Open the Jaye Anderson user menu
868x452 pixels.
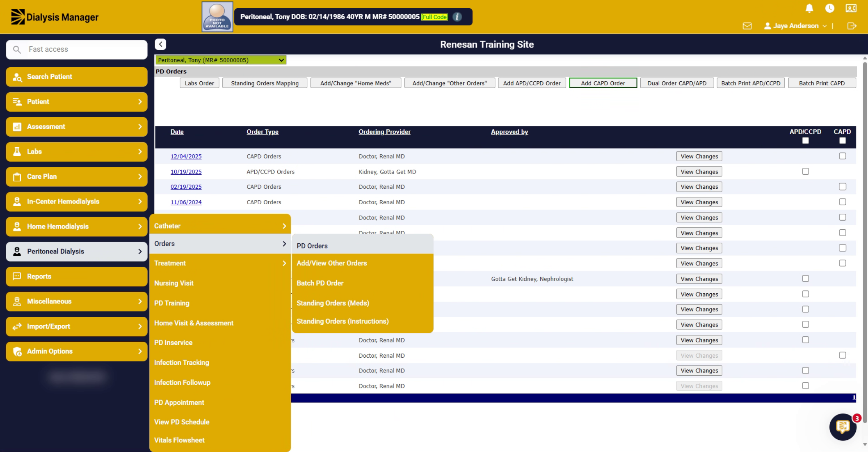tap(795, 26)
